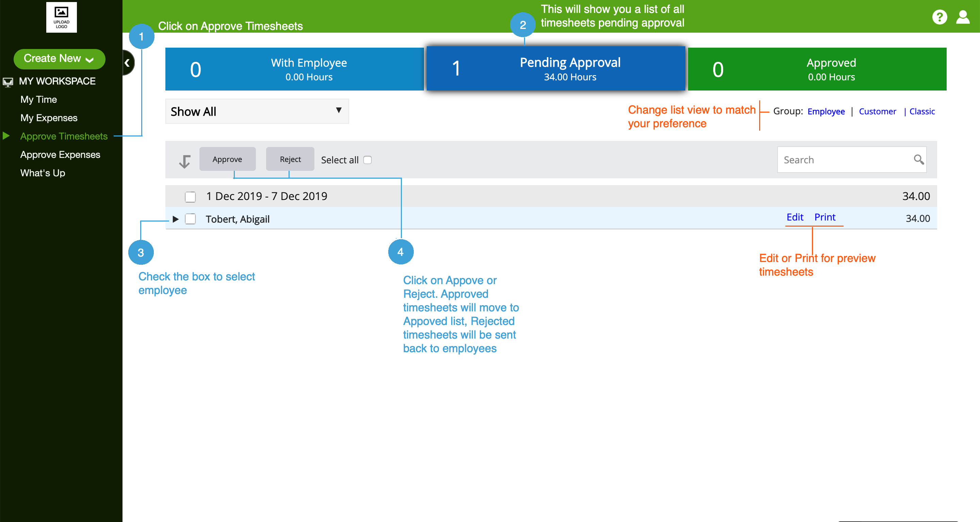Expand the Create New menu
980x522 pixels.
(59, 59)
